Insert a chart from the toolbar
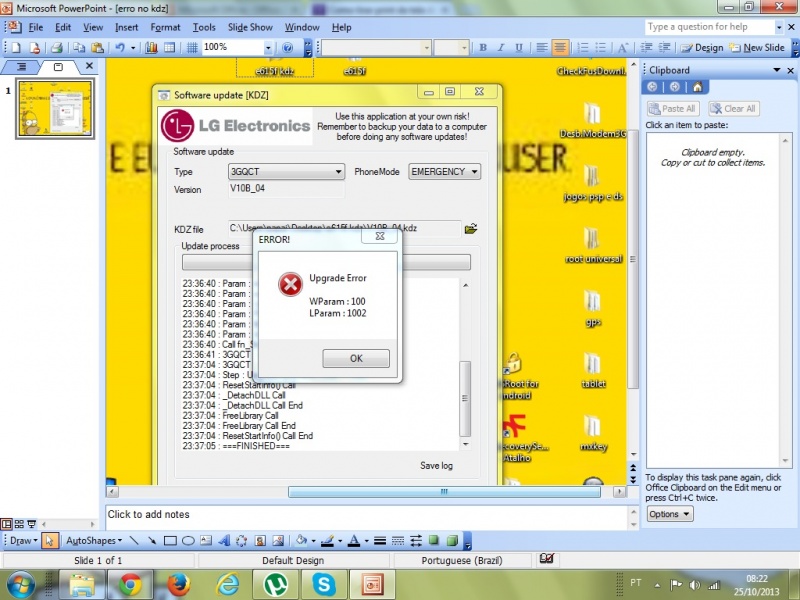Screen dimensions: 800x600 [152, 48]
